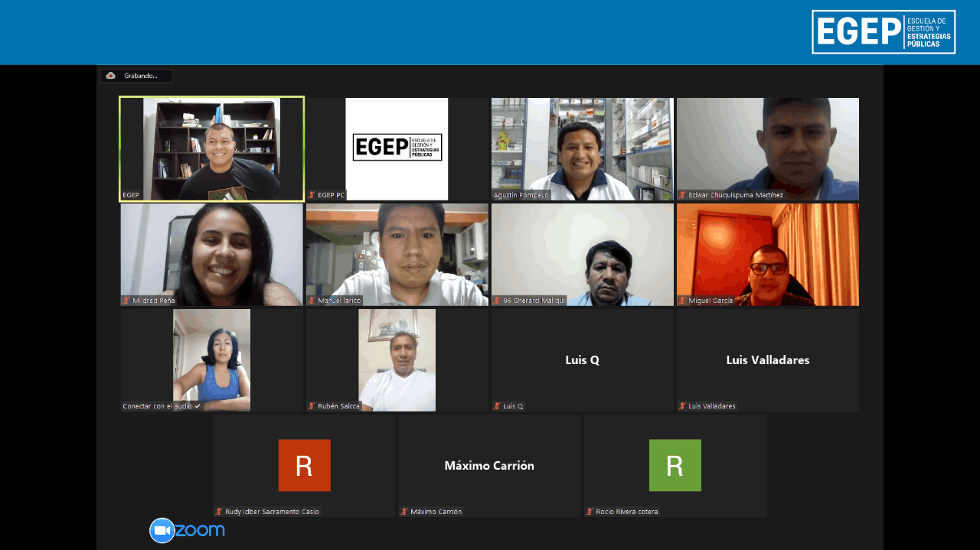Click the Luis Q name tile
The image size is (980, 550).
click(x=582, y=360)
